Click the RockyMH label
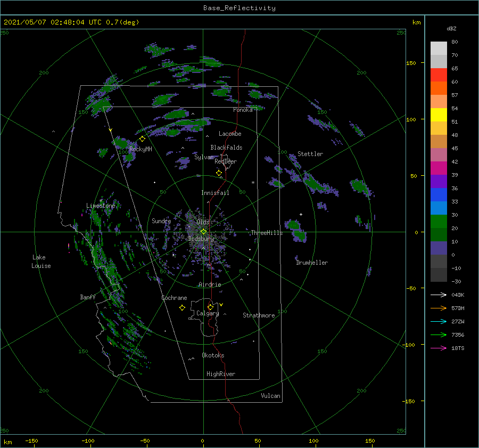Screen dimensions: 479x448 coord(141,149)
